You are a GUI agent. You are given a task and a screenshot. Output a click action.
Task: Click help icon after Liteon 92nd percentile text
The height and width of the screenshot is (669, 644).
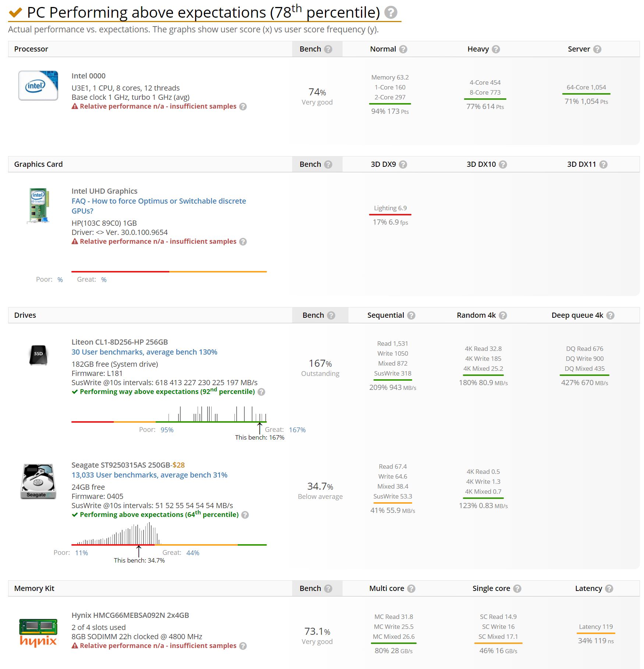point(261,392)
